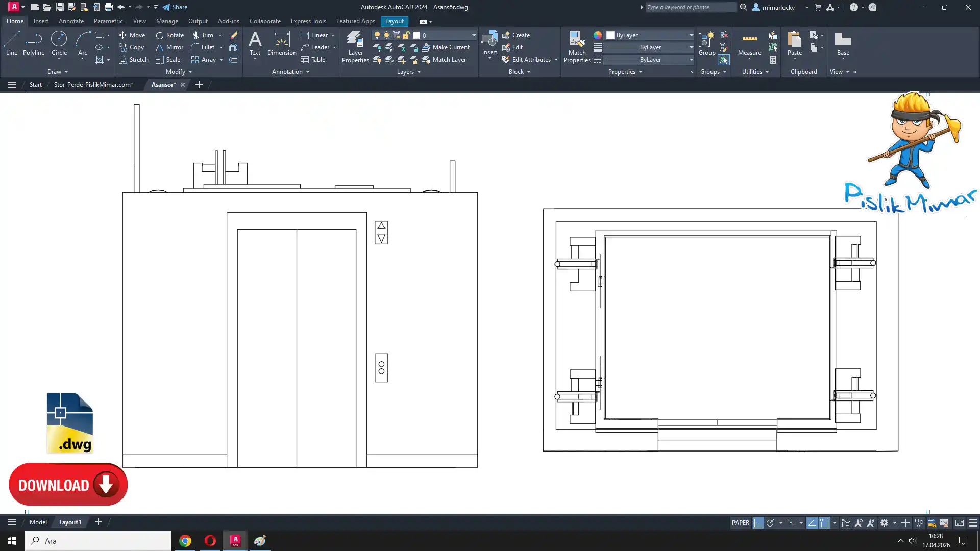Image resolution: width=980 pixels, height=551 pixels.
Task: Toggle PAPER space button
Action: [740, 523]
